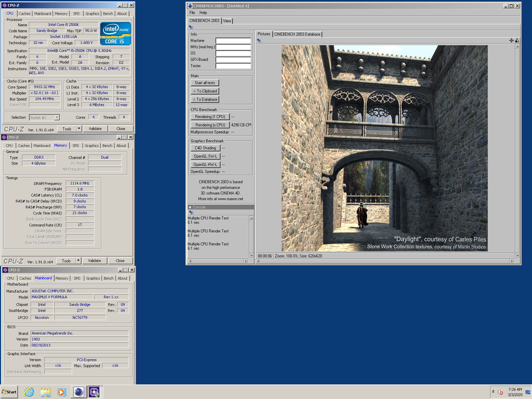This screenshot has width=532, height=399.
Task: Click the CINEBENCH 2003 title bar icon
Action: (x=190, y=6)
